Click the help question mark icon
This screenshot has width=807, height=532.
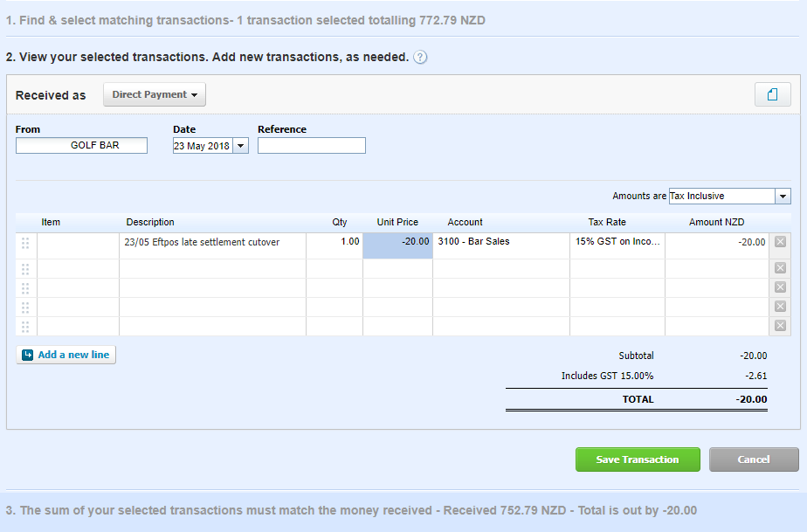pos(420,58)
